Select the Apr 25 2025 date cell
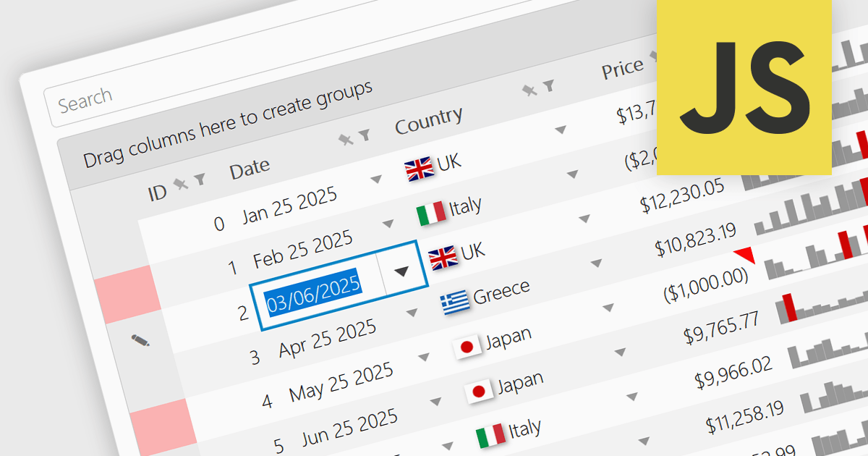The width and height of the screenshot is (868, 456). (328, 339)
